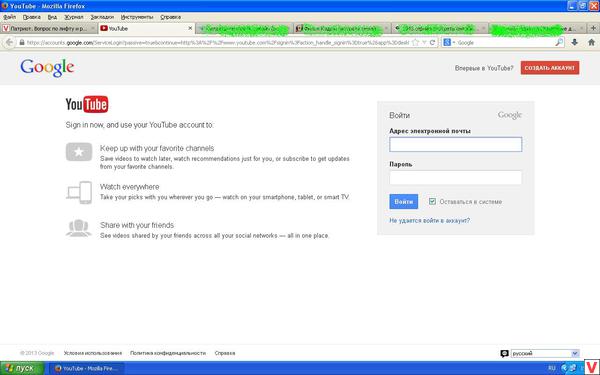The width and height of the screenshot is (600, 375).
Task: Go to the home page icon
Action: coord(591,42)
